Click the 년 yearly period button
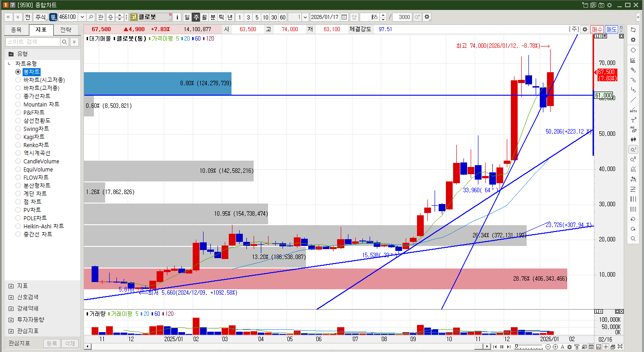Screen dimensions: 644x352 point(230,17)
